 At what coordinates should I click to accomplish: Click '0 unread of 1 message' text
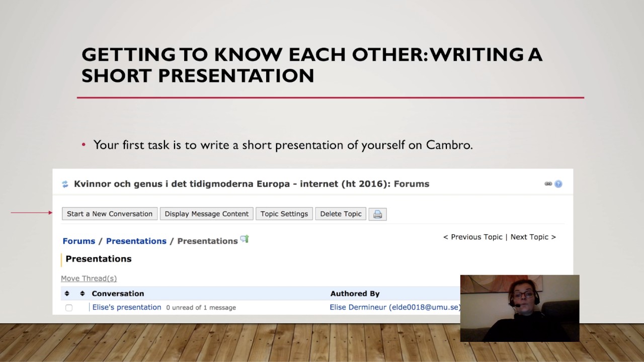coord(201,308)
